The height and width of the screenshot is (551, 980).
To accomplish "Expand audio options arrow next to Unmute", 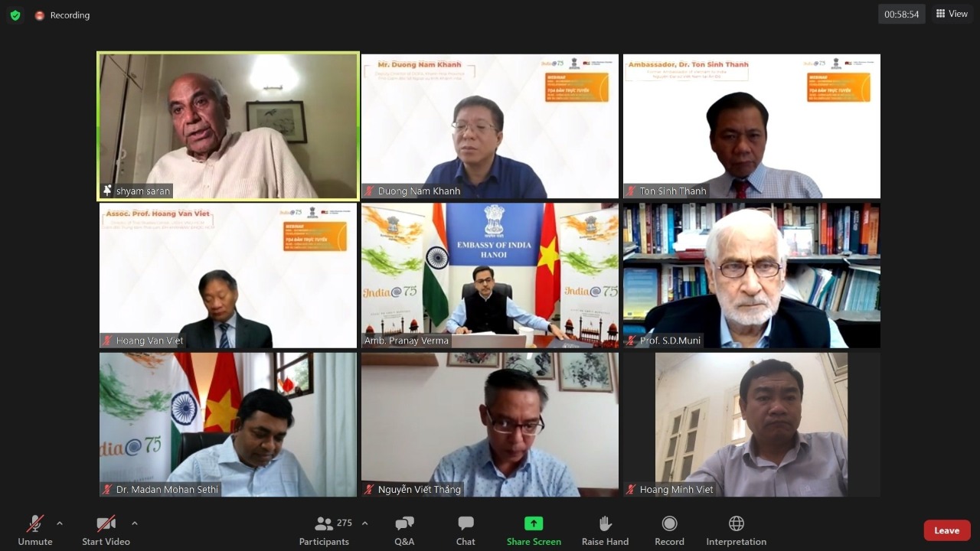I will tap(60, 523).
